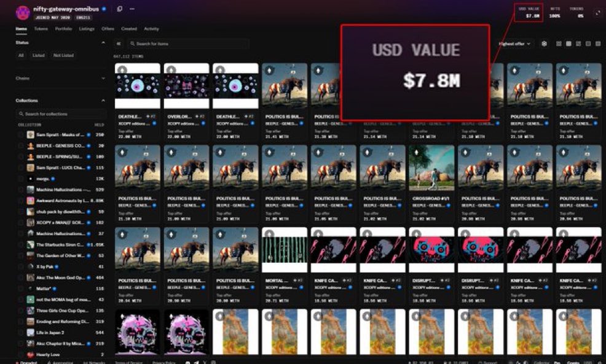Select the Not Listed status filter
The image size is (606, 364).
tap(63, 56)
